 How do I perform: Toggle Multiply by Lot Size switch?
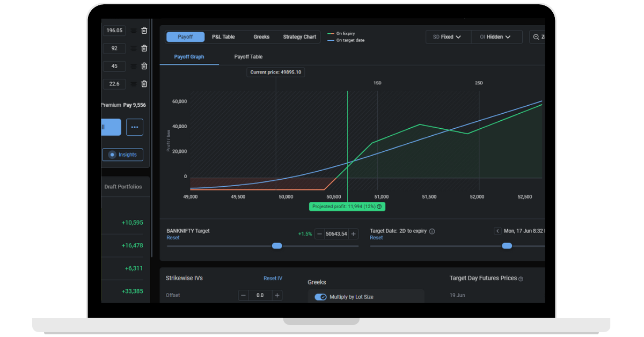(320, 297)
